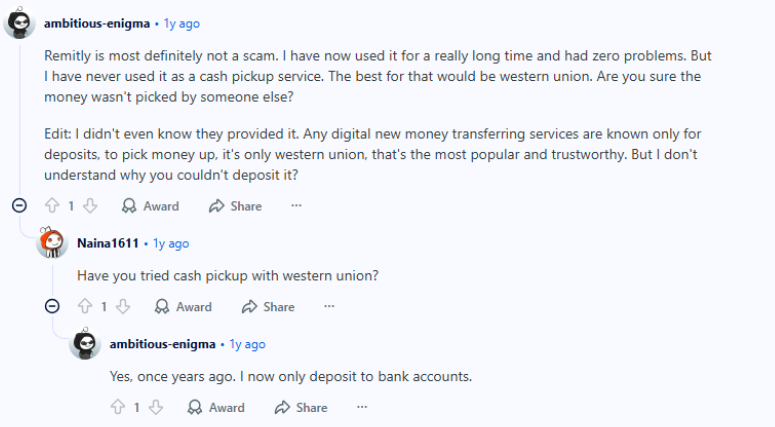Image resolution: width=775 pixels, height=427 pixels.
Task: Open more options on last reply
Action: (x=362, y=407)
